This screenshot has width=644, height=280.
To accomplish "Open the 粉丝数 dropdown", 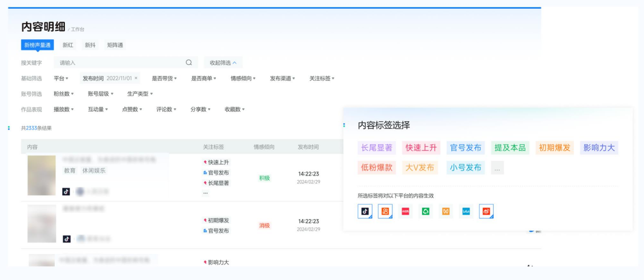I will point(64,94).
